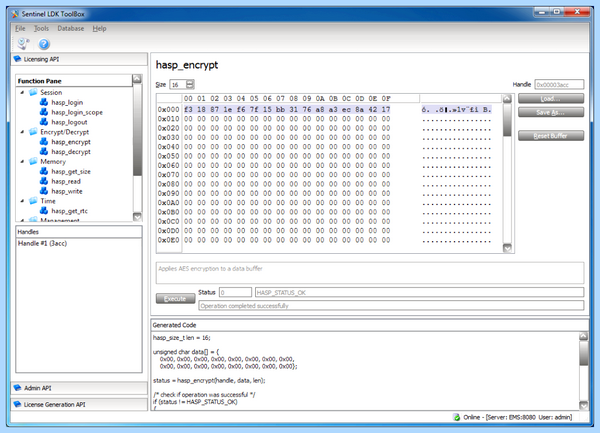
Task: Click the Size input field
Action: click(178, 85)
